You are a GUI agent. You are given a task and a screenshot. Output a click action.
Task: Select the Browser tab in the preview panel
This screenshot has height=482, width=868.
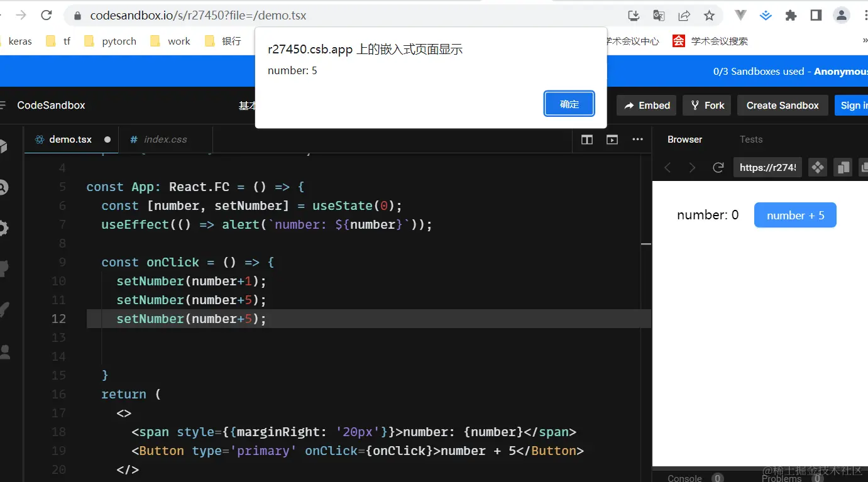point(684,140)
